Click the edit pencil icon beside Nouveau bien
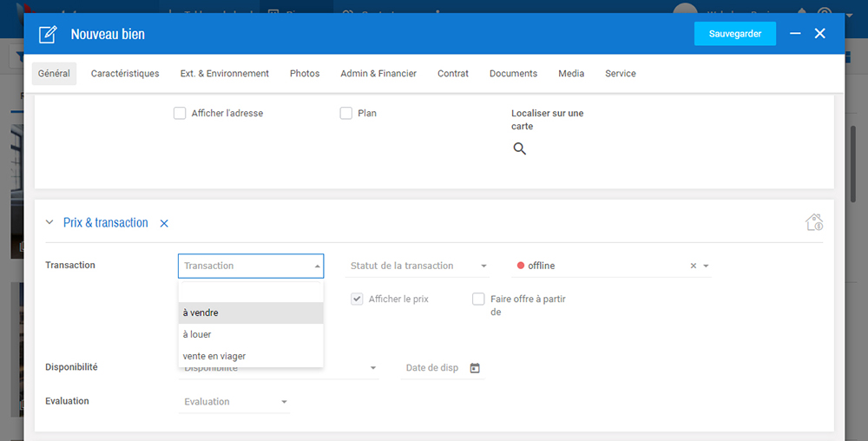This screenshot has width=868, height=441. (x=48, y=35)
